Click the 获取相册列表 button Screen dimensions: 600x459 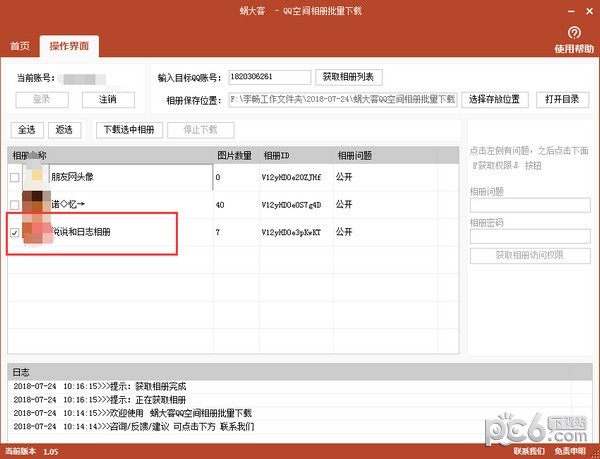click(349, 77)
